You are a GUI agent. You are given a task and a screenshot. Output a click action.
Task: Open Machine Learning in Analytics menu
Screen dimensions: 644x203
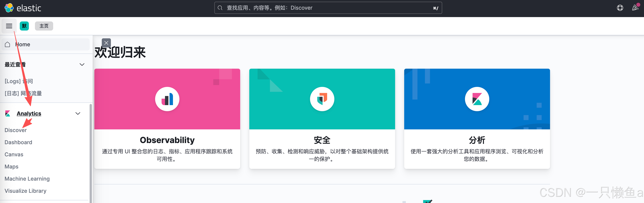[x=27, y=179]
